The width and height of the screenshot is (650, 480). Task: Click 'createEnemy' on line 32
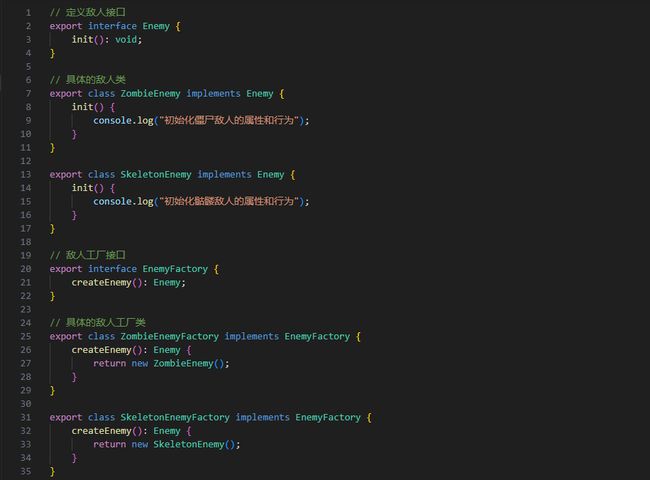[102, 431]
